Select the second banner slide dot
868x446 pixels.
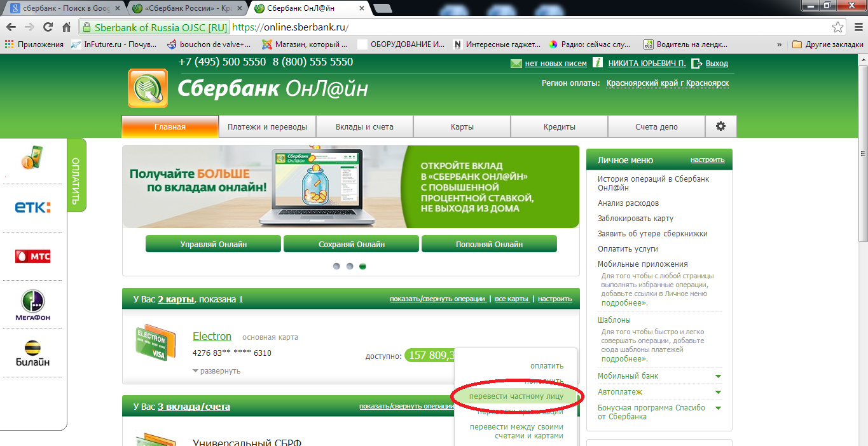350,266
